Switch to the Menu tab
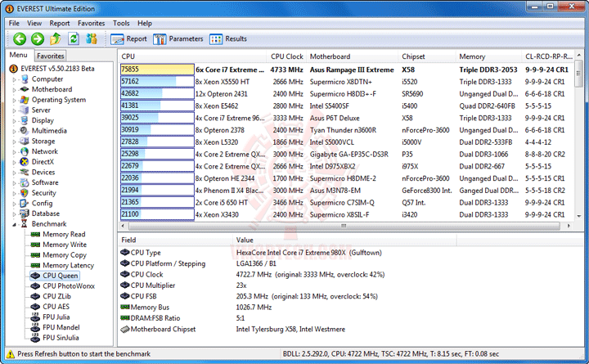The image size is (589, 364). pos(18,55)
